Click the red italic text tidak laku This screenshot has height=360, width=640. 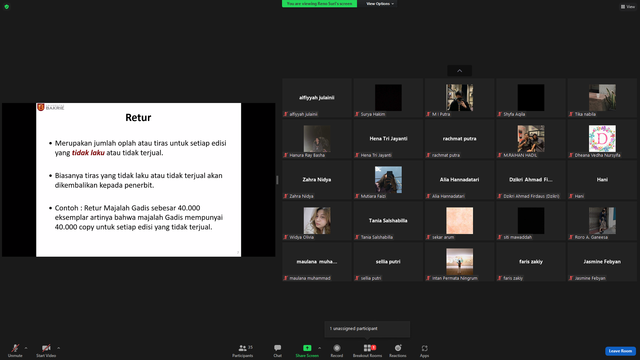(x=88, y=153)
